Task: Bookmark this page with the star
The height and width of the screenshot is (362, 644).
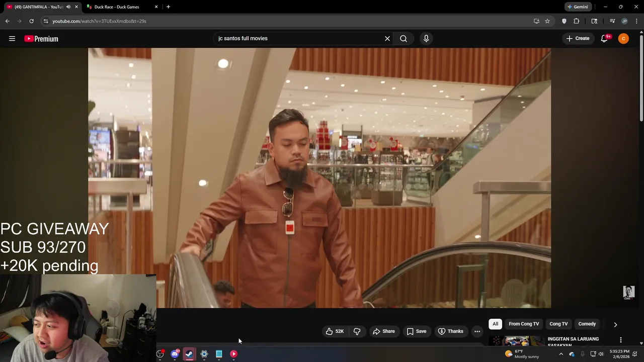Action: click(x=547, y=21)
